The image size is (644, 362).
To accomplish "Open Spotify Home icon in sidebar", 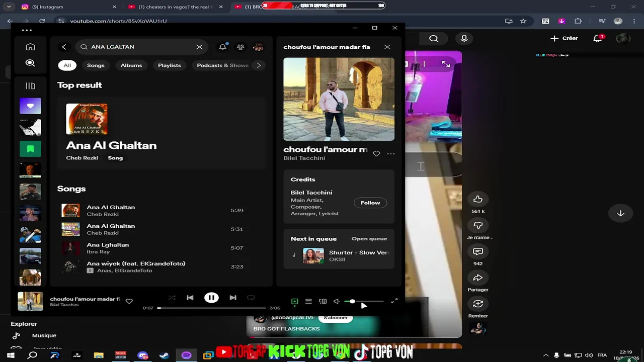I will click(x=30, y=47).
